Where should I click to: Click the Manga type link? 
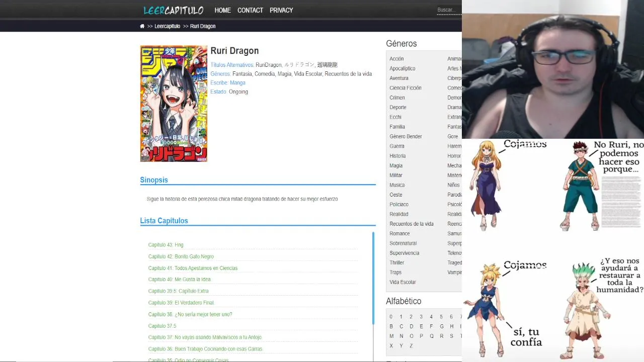point(237,83)
